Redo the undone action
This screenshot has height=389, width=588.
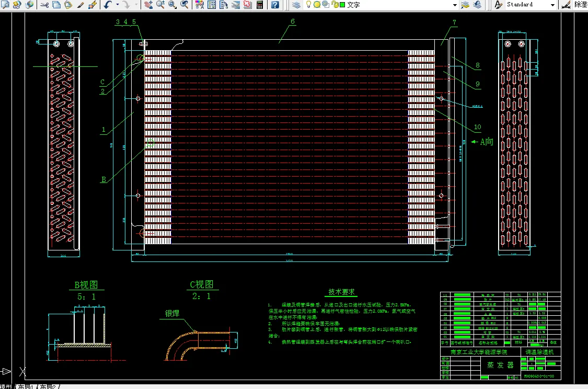click(x=126, y=5)
